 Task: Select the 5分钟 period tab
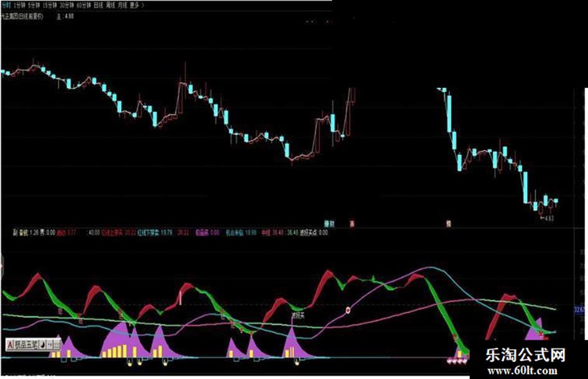point(34,6)
